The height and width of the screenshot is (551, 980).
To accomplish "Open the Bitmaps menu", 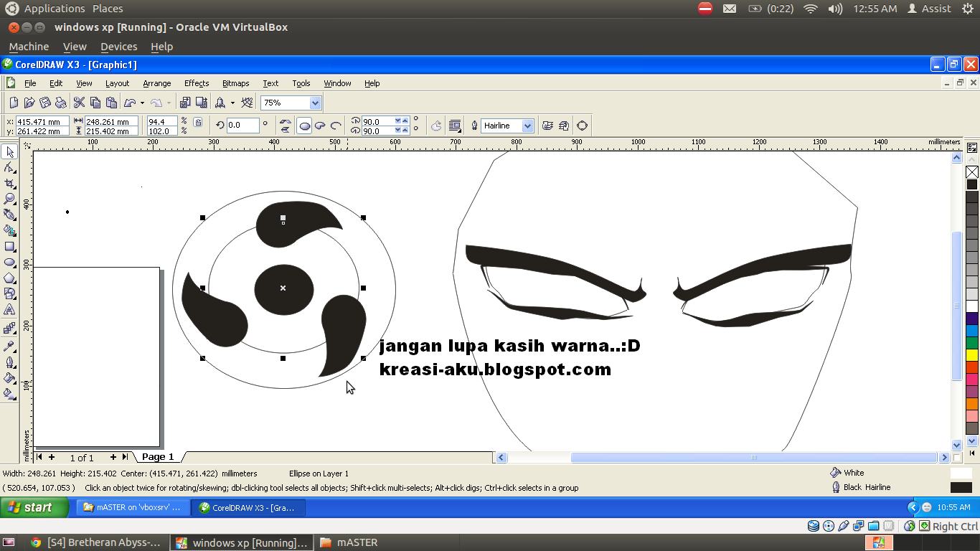I will (x=236, y=83).
